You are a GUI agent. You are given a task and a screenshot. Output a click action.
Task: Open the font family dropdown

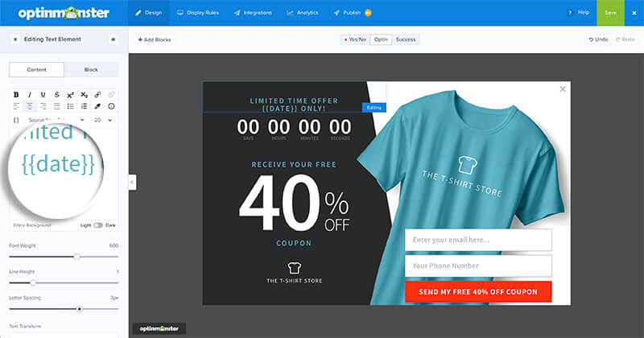(56, 120)
